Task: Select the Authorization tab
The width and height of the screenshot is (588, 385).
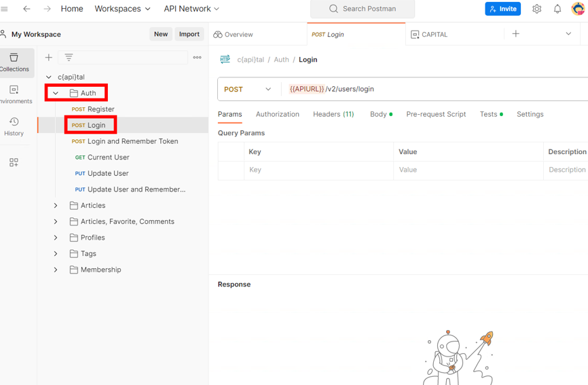Action: 278,114
